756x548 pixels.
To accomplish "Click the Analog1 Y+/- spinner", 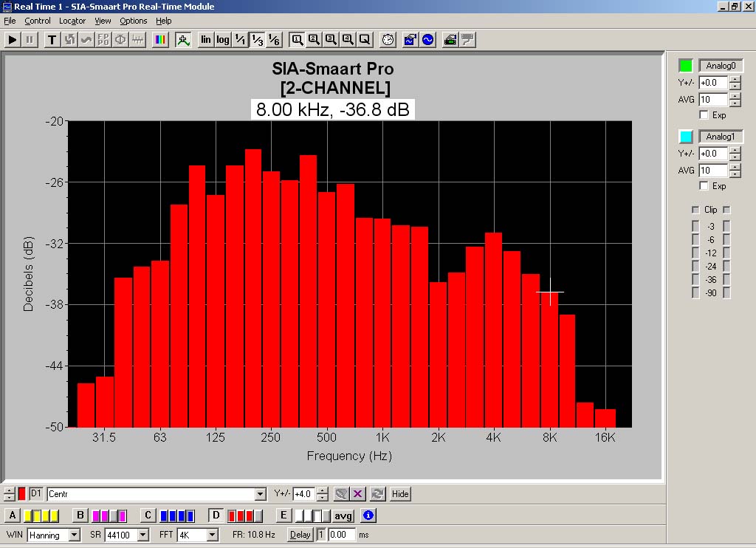I will click(x=735, y=154).
